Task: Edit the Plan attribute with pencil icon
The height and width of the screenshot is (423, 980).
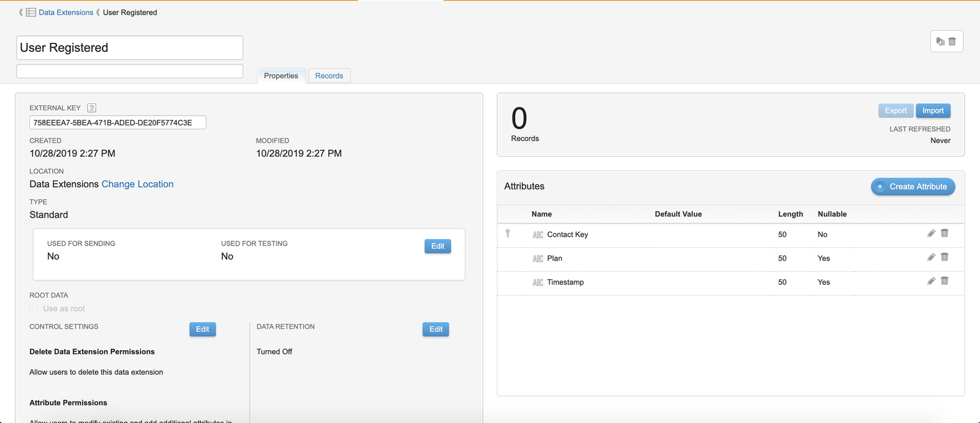Action: click(x=931, y=257)
